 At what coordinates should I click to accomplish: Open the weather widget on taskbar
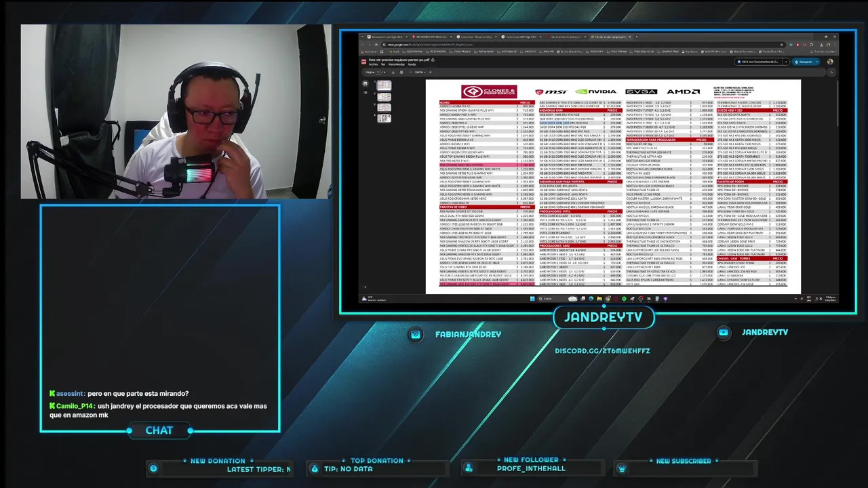[x=373, y=298]
